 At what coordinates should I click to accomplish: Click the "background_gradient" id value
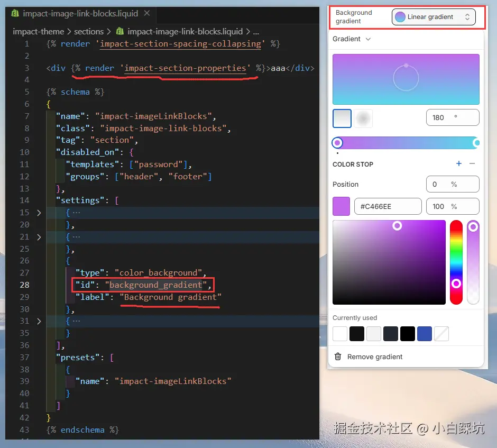point(156,285)
